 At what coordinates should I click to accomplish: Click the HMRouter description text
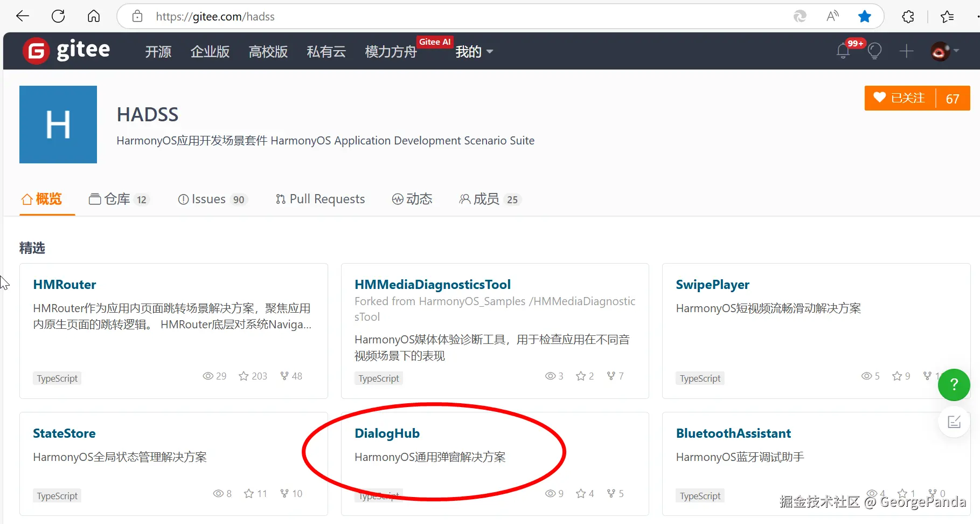172,316
